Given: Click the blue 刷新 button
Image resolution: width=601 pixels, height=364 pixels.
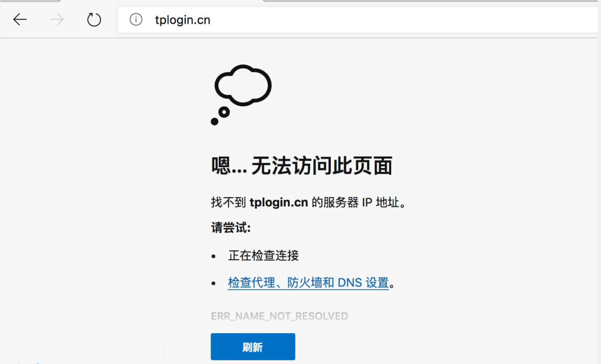Looking at the screenshot, I should click(x=253, y=347).
